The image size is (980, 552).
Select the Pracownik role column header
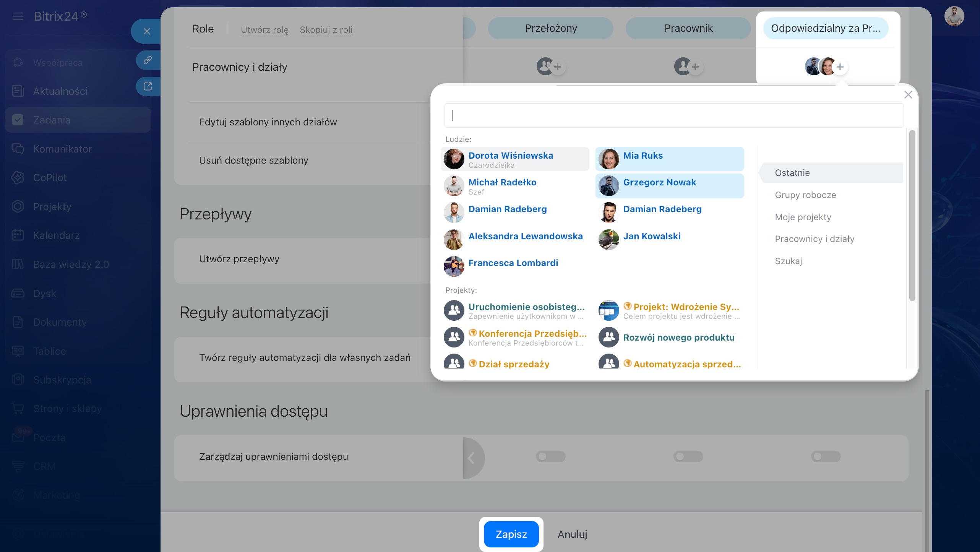point(688,28)
